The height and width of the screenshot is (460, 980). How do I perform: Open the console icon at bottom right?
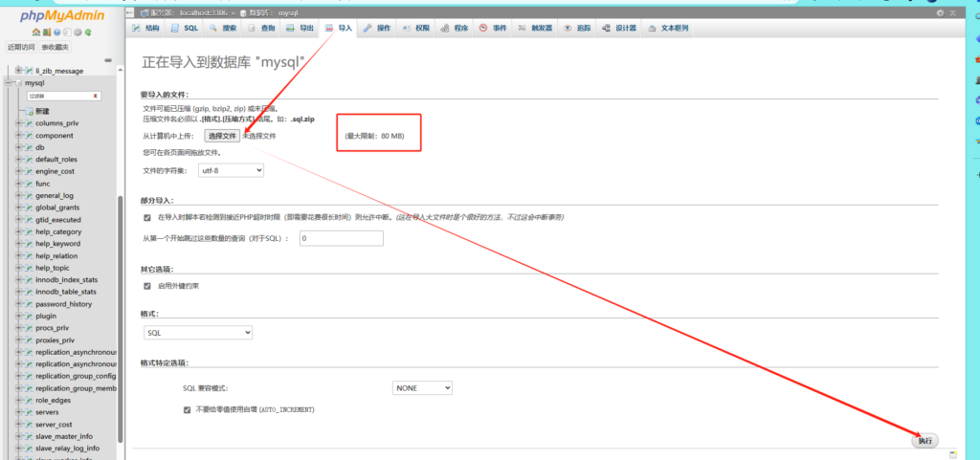(953, 453)
